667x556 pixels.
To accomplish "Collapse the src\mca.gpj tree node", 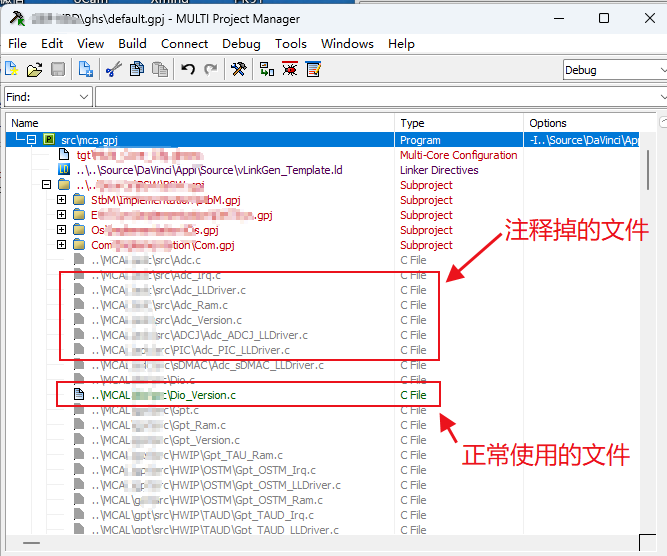I will 31,140.
